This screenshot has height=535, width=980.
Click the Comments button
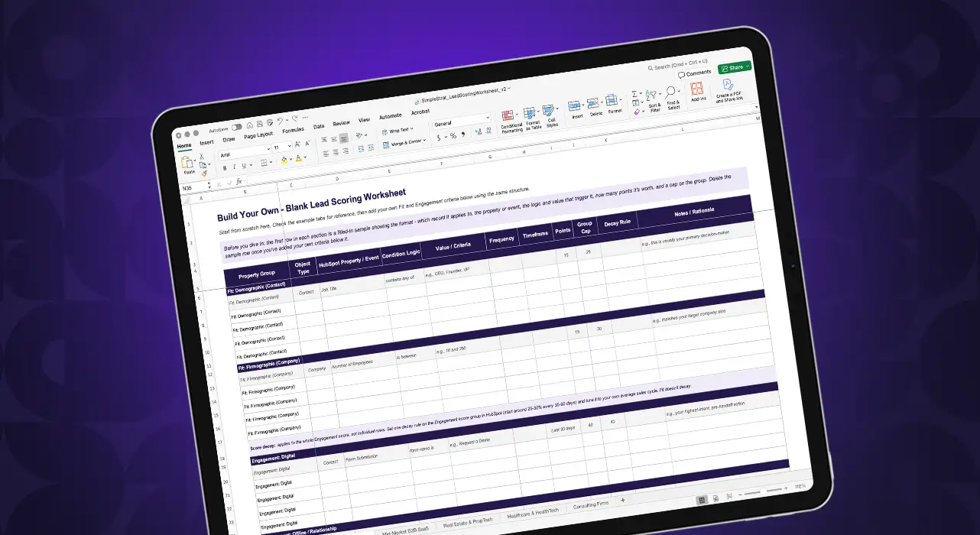pos(695,73)
